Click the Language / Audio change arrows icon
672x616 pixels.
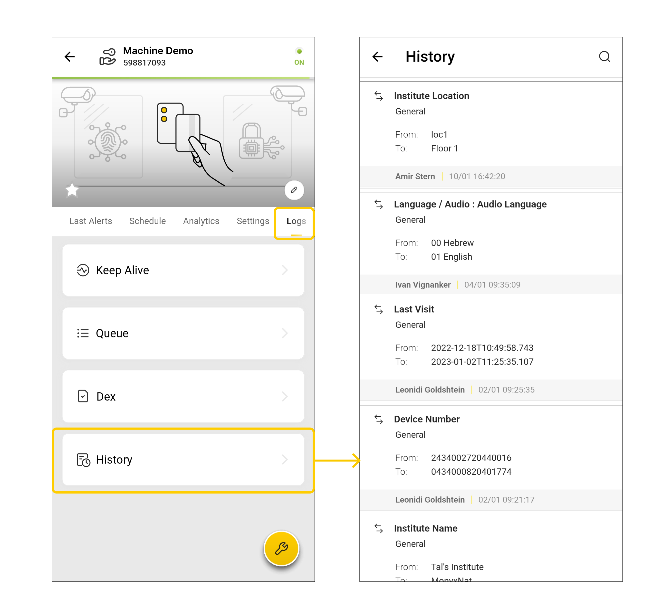click(x=379, y=204)
